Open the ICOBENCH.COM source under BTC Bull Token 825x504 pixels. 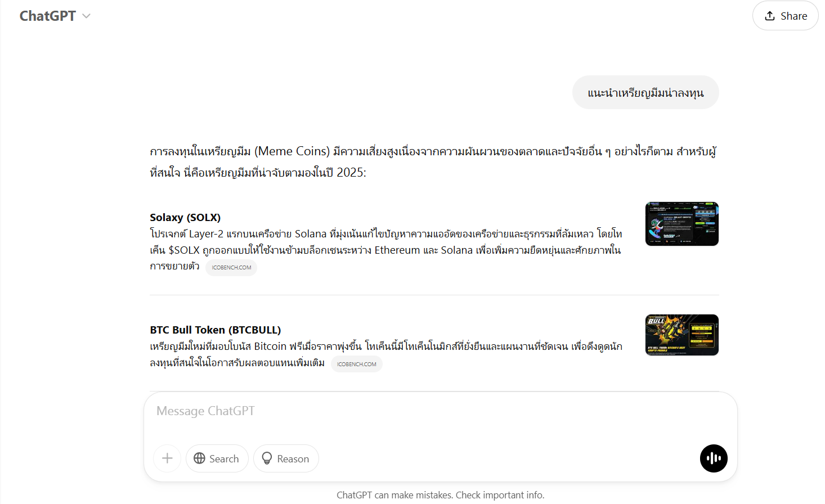point(356,364)
